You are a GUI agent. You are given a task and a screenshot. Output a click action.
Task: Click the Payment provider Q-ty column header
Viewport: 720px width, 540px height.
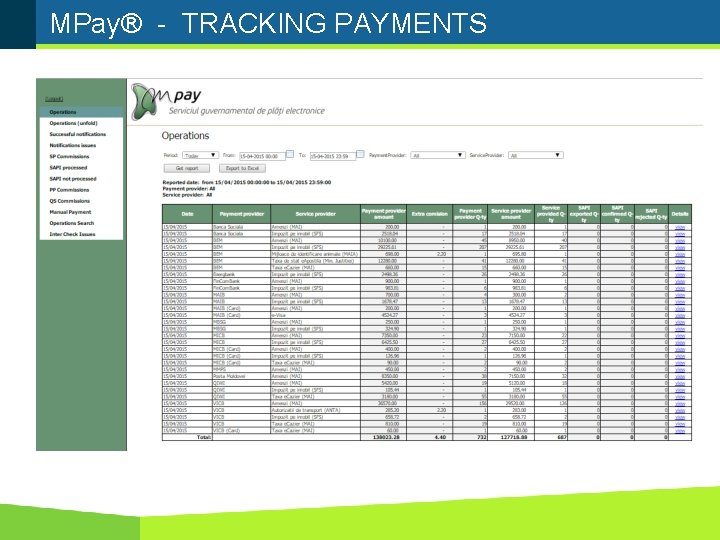click(470, 214)
